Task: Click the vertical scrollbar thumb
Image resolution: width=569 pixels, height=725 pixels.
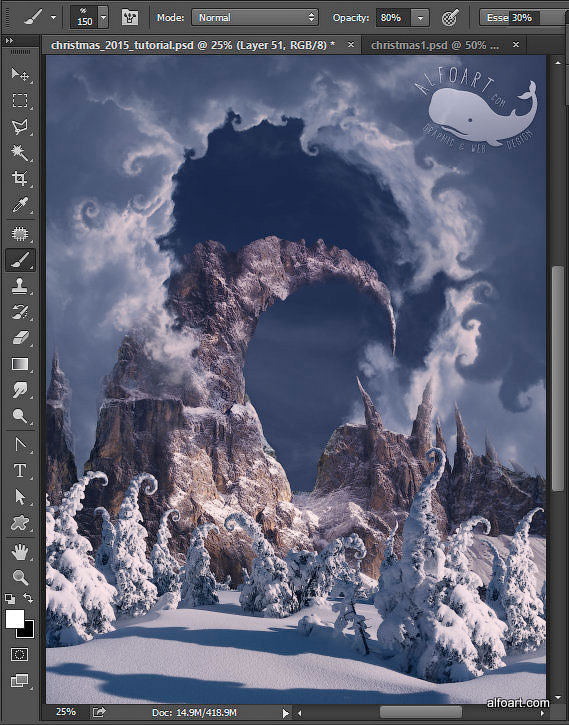Action: pos(558,378)
